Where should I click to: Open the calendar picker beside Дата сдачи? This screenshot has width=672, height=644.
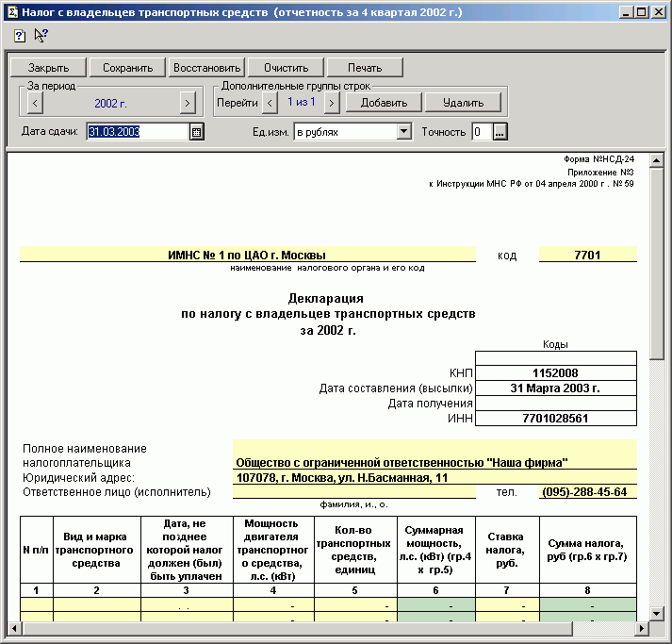pyautogui.click(x=197, y=132)
